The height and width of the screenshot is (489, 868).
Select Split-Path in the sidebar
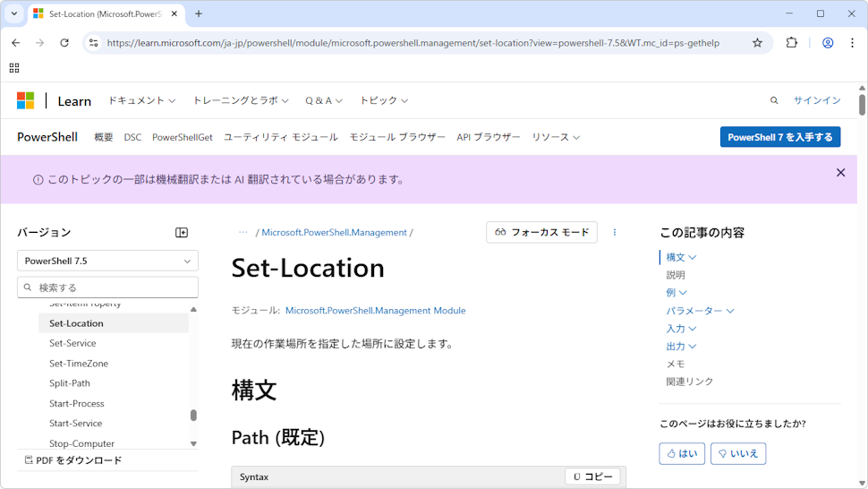pyautogui.click(x=69, y=383)
